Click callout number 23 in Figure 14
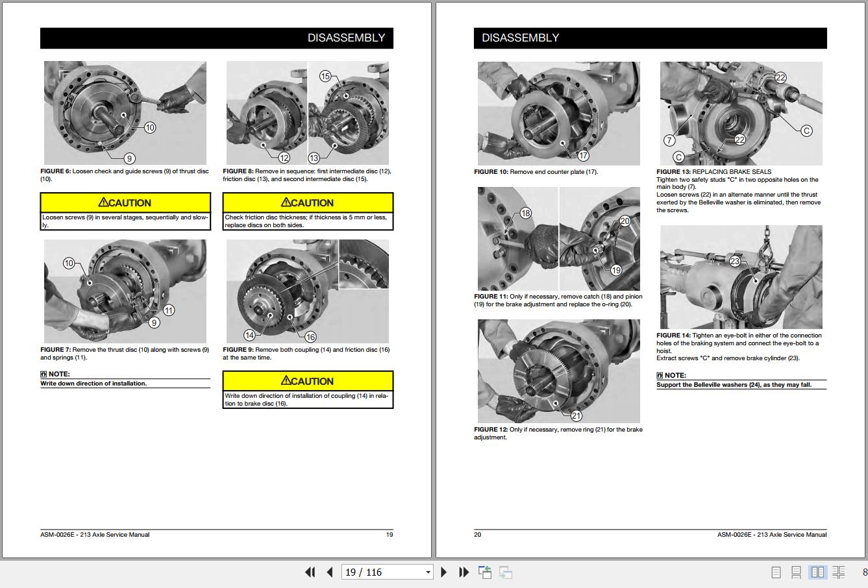 [x=735, y=261]
